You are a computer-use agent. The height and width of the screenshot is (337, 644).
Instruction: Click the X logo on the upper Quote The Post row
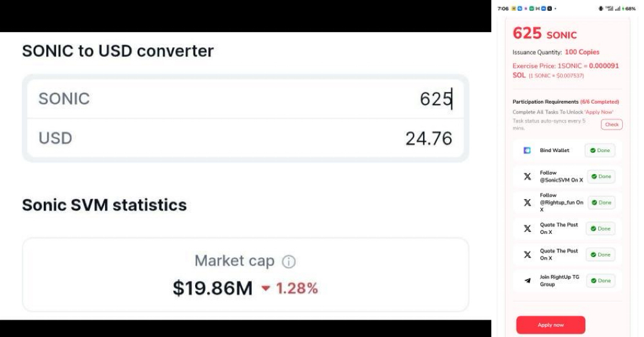click(x=527, y=228)
